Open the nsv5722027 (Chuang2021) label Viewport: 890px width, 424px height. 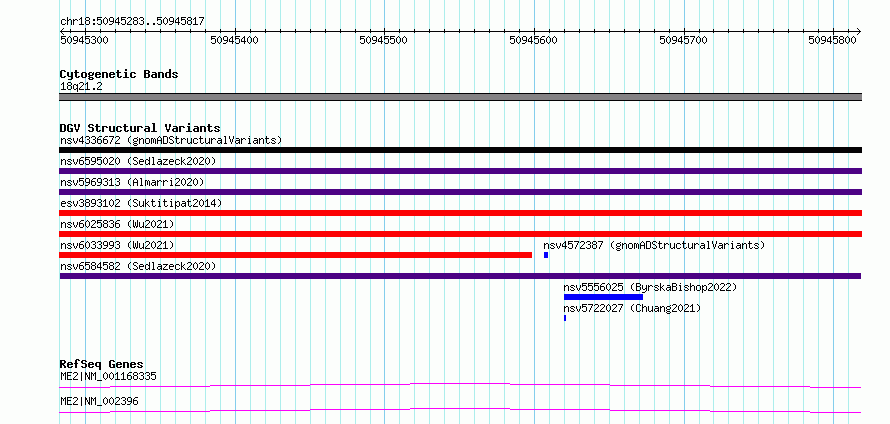[x=632, y=308]
